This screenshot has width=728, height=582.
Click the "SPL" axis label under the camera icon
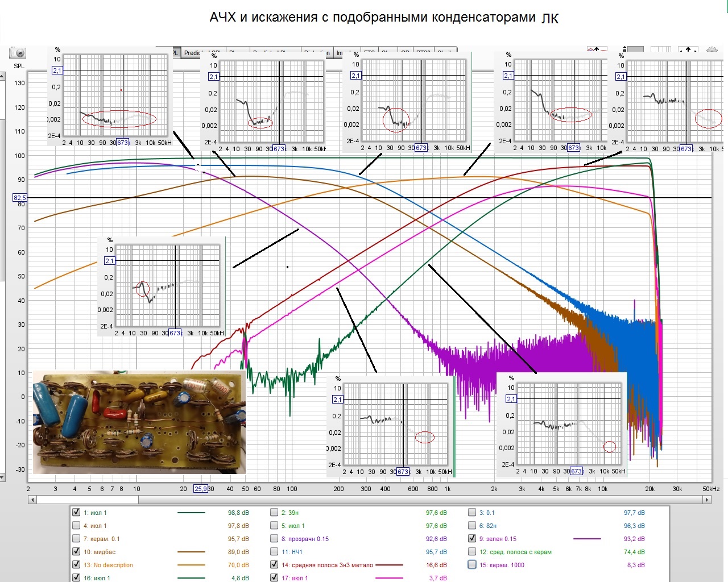click(x=19, y=66)
